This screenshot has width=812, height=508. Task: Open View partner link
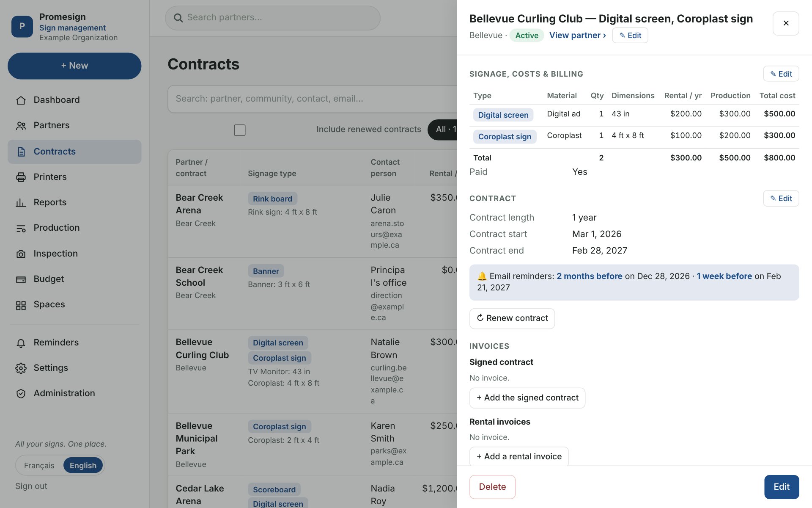(x=577, y=35)
